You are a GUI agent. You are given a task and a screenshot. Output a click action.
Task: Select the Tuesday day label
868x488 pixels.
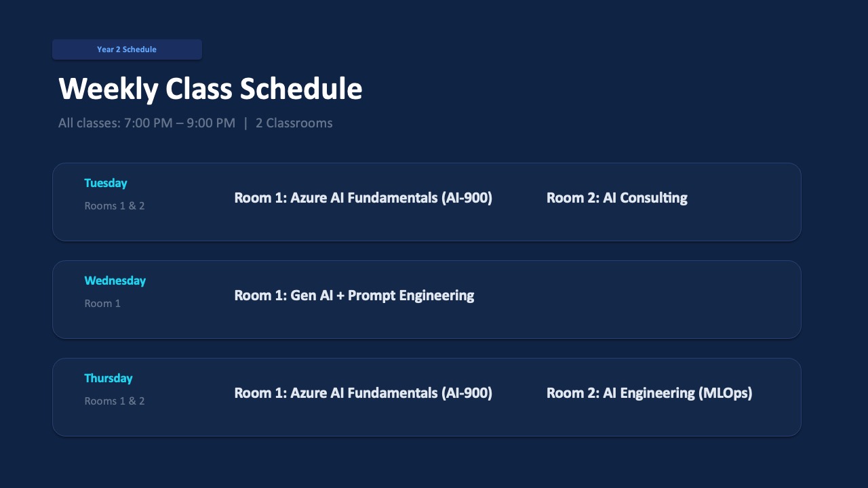pos(106,183)
